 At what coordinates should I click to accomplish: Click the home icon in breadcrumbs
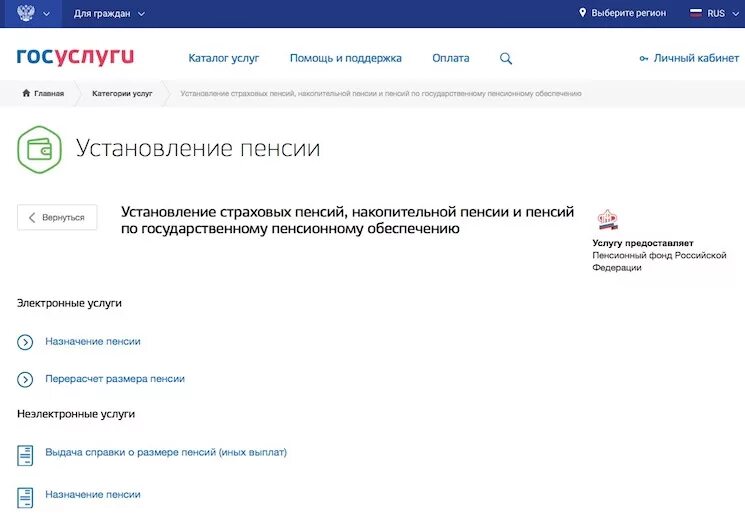[x=26, y=93]
